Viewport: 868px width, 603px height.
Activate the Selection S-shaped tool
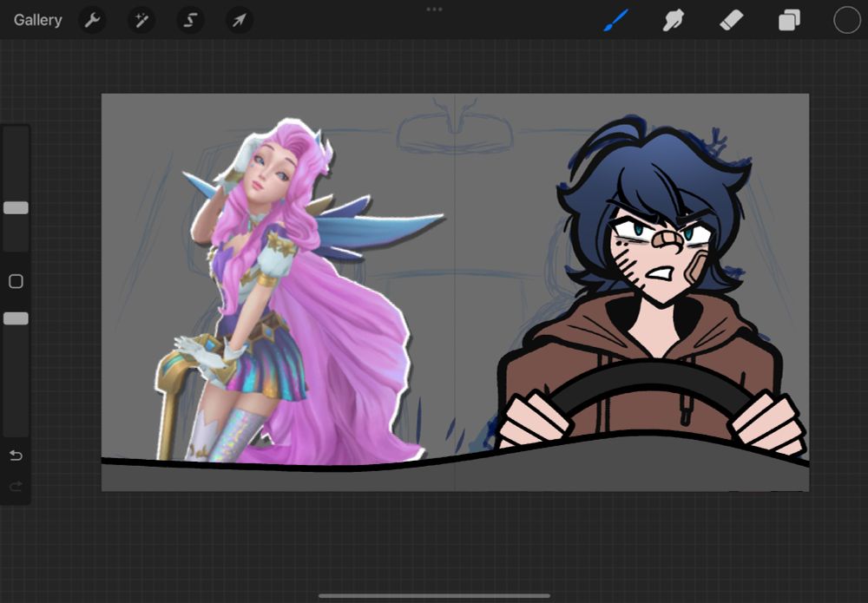pyautogui.click(x=190, y=21)
